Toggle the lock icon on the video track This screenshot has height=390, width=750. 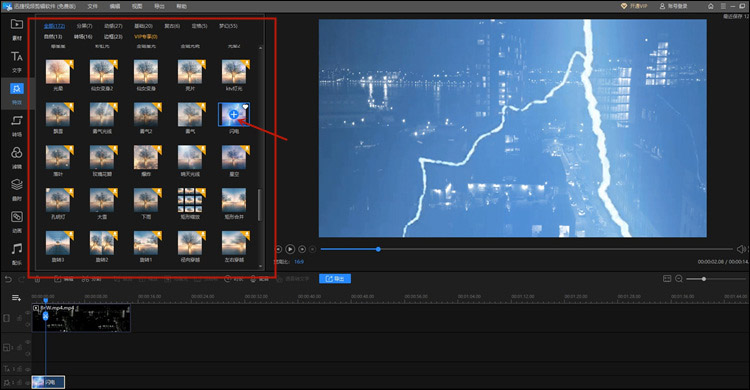point(20,318)
